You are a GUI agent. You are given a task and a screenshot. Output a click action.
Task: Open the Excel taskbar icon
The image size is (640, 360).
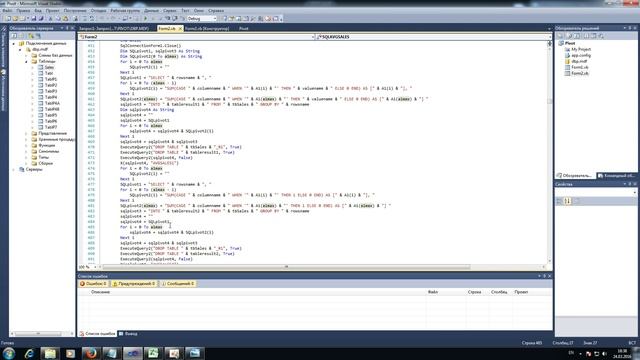click(153, 353)
